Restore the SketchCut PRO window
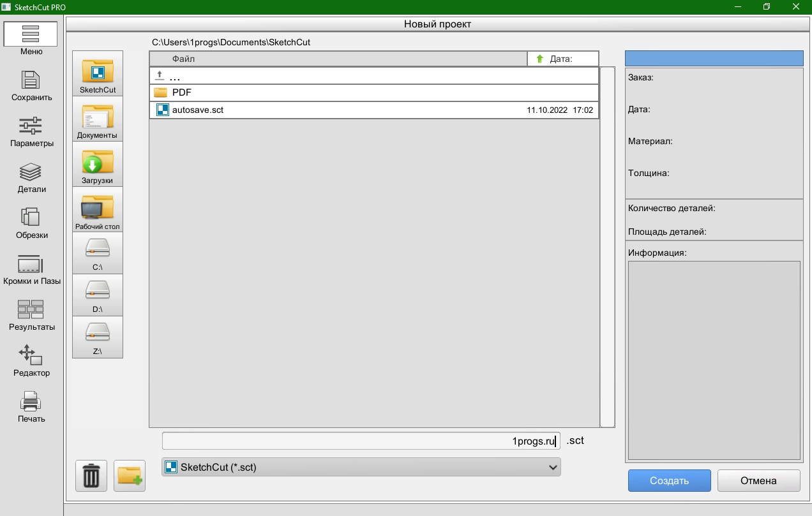This screenshot has height=516, width=812. tap(767, 6)
